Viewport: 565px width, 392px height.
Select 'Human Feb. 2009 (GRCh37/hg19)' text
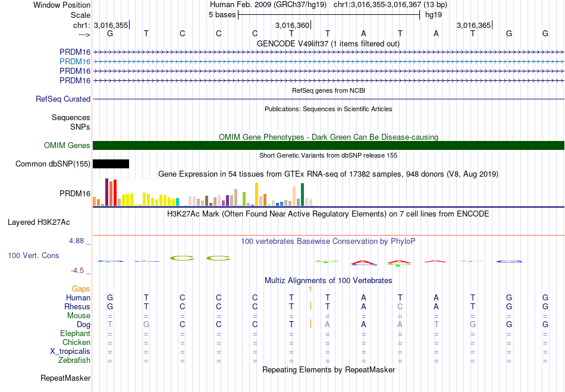(268, 5)
